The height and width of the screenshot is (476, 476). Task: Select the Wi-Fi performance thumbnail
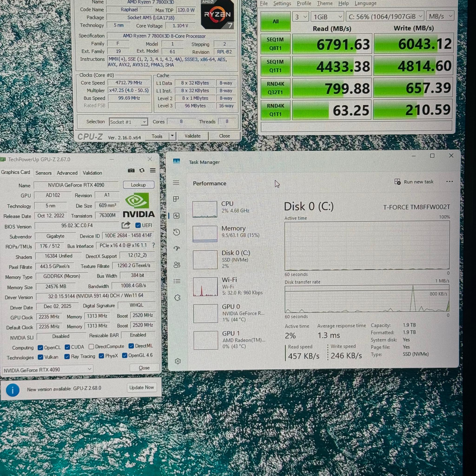[x=205, y=287]
